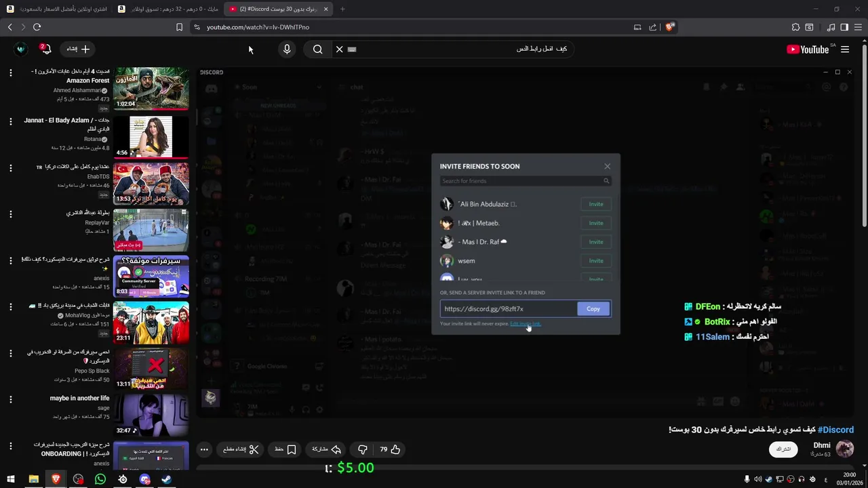Go to YouTube home via logo
The image size is (868, 488).
pyautogui.click(x=807, y=49)
